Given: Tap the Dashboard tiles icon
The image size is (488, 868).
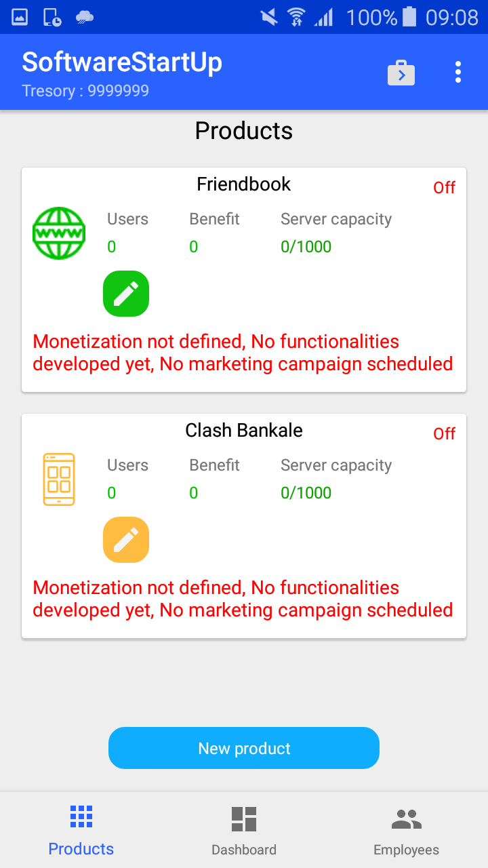Looking at the screenshot, I should tap(244, 818).
